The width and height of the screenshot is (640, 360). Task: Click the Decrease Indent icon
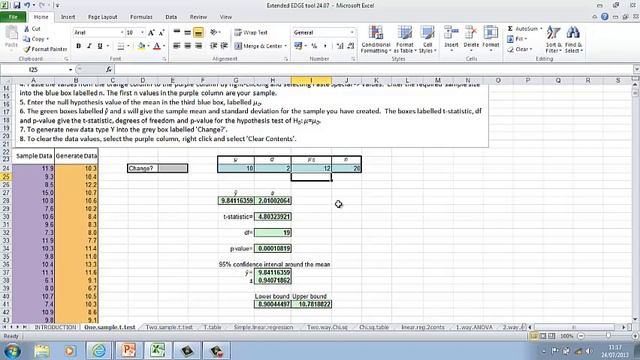[x=213, y=46]
